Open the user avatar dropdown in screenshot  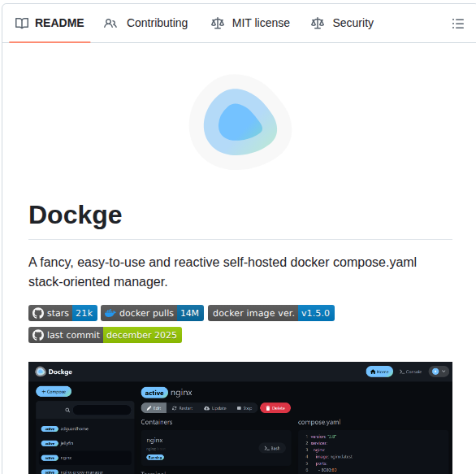click(x=439, y=372)
